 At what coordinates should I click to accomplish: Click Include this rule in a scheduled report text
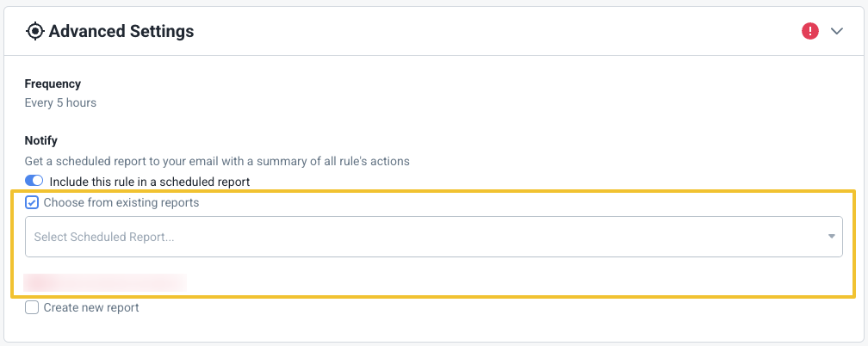tap(150, 182)
